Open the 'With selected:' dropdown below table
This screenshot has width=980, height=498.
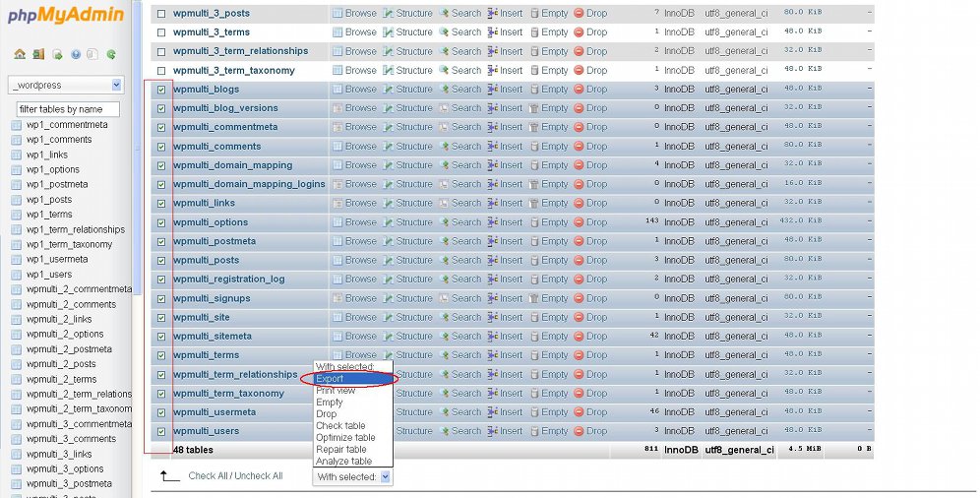click(353, 476)
